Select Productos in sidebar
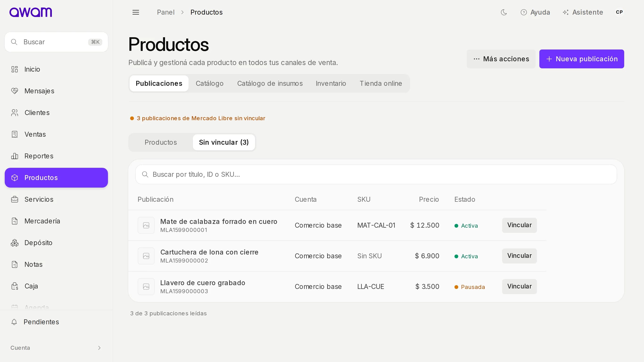The height and width of the screenshot is (362, 644). [56, 178]
